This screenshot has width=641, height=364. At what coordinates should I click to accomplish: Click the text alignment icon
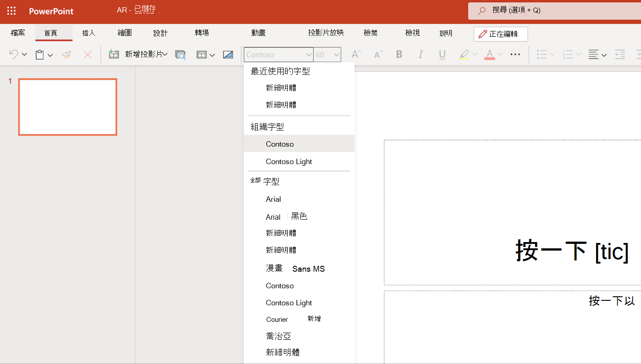593,55
